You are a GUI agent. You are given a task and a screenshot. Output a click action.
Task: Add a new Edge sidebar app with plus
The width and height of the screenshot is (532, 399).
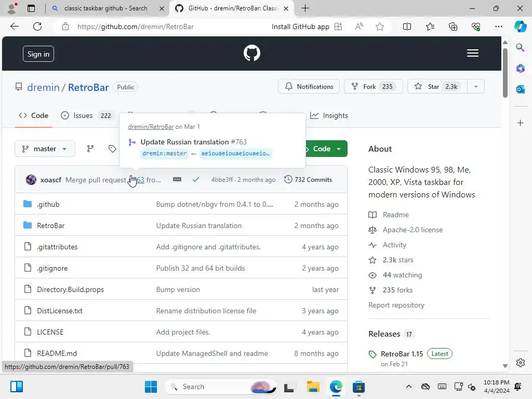click(x=520, y=123)
